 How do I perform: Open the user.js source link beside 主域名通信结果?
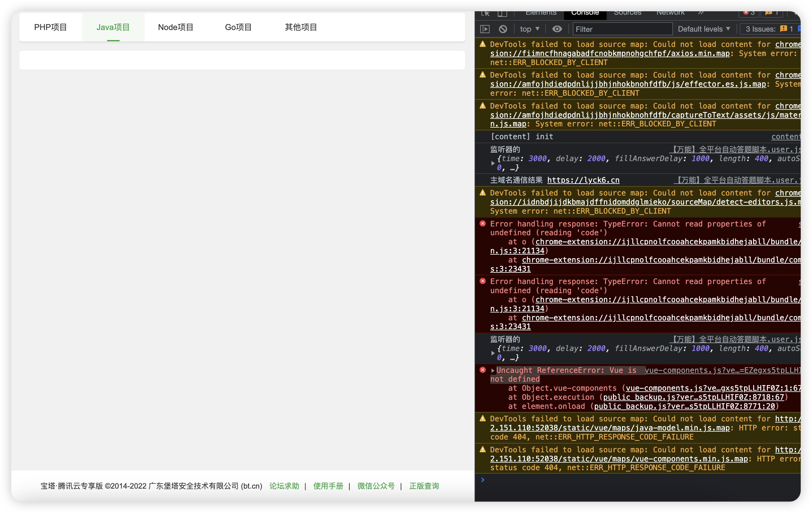pyautogui.click(x=737, y=180)
